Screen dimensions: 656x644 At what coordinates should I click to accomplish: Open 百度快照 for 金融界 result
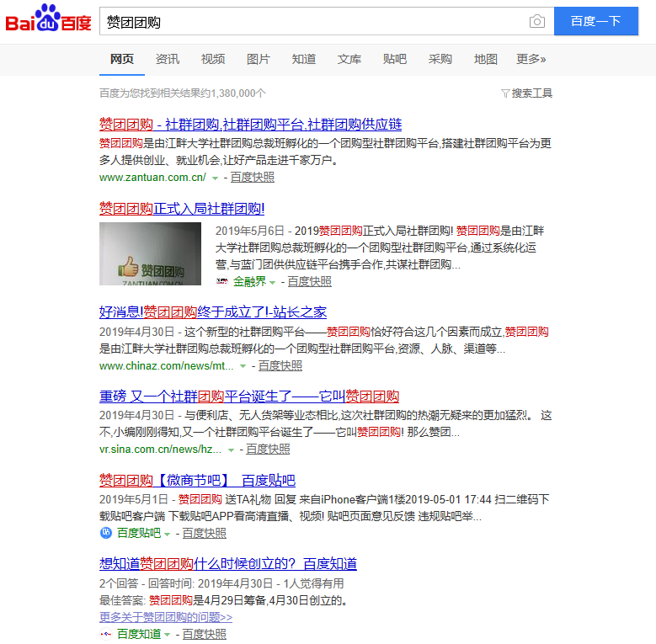310,282
